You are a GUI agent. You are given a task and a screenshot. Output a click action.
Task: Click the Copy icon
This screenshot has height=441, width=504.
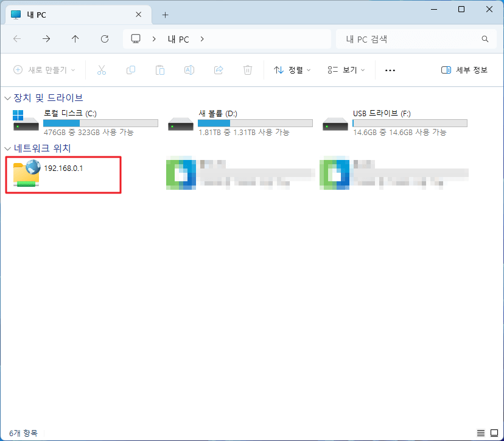[x=131, y=70]
